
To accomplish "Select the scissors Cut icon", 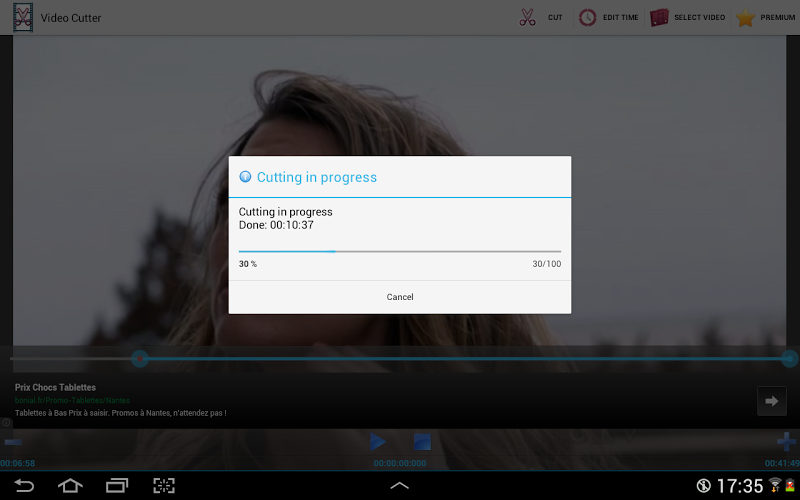I will point(527,17).
